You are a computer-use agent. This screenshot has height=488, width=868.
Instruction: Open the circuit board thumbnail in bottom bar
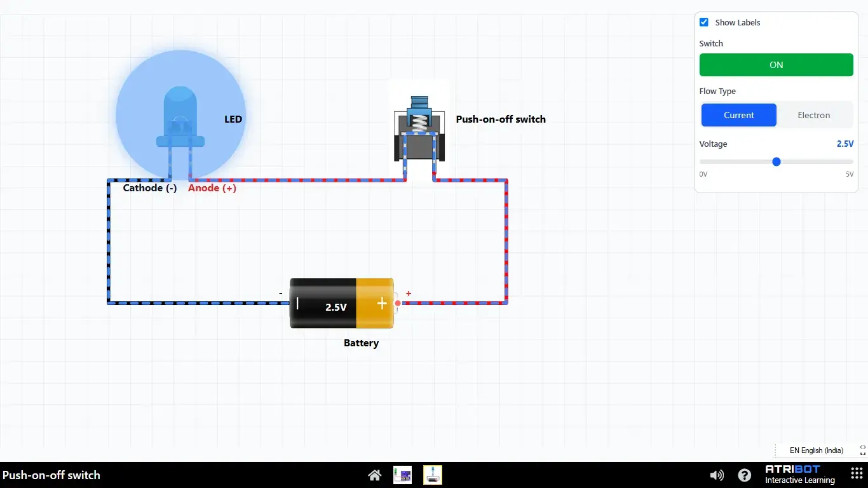click(x=402, y=475)
